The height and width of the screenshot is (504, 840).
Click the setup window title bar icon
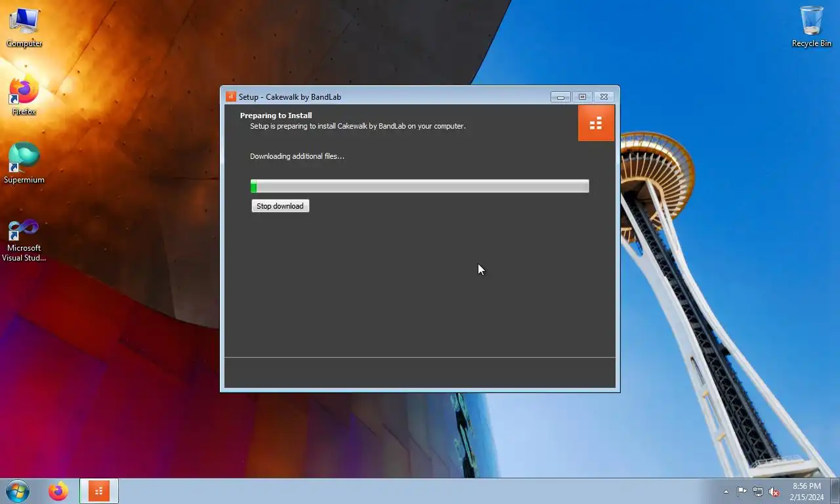(231, 96)
